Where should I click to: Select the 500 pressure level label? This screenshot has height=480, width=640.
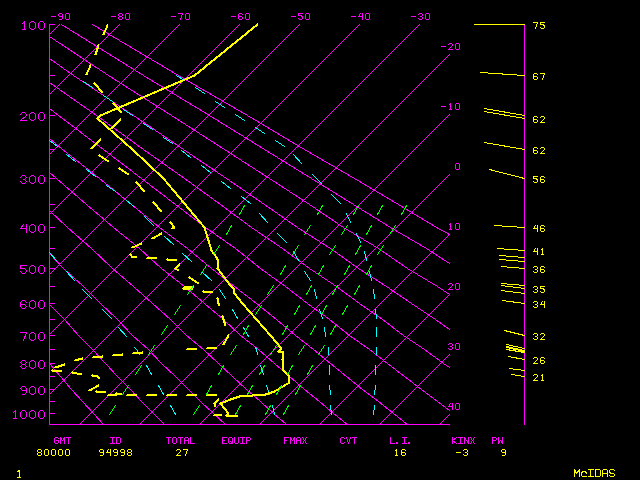point(33,269)
